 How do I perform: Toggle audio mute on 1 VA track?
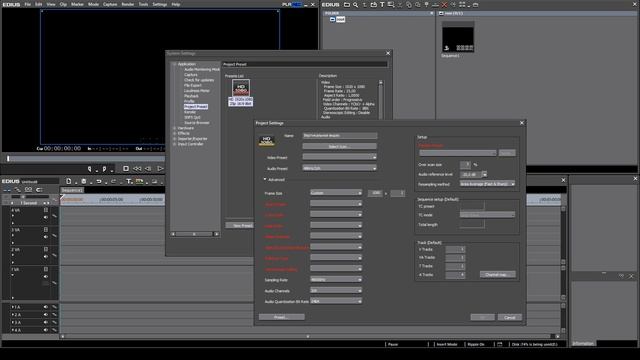pyautogui.click(x=46, y=277)
